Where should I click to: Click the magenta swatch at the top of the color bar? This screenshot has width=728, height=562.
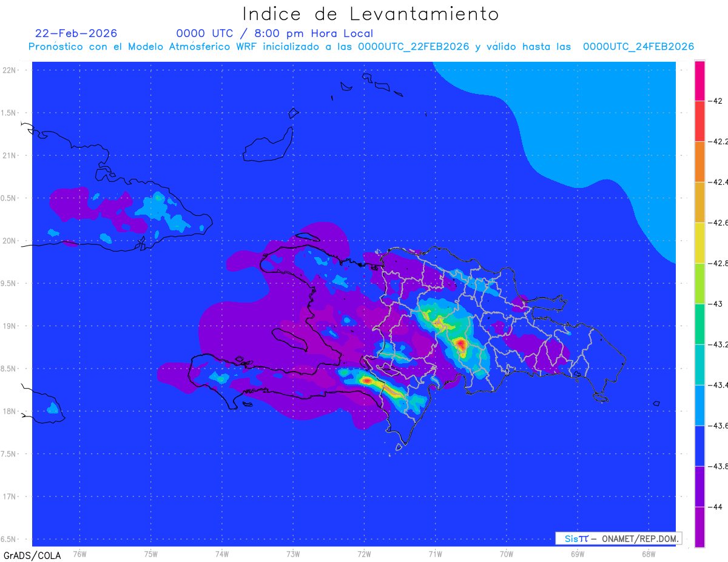(x=699, y=81)
